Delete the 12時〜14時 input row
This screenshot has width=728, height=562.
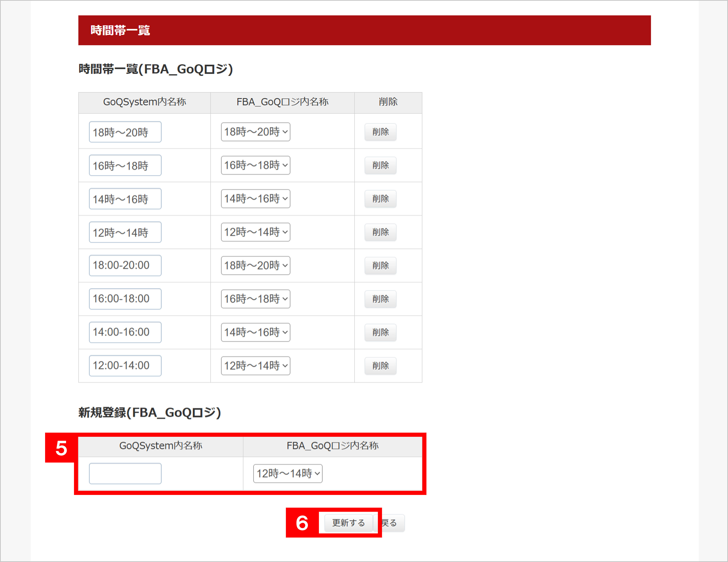pyautogui.click(x=380, y=232)
